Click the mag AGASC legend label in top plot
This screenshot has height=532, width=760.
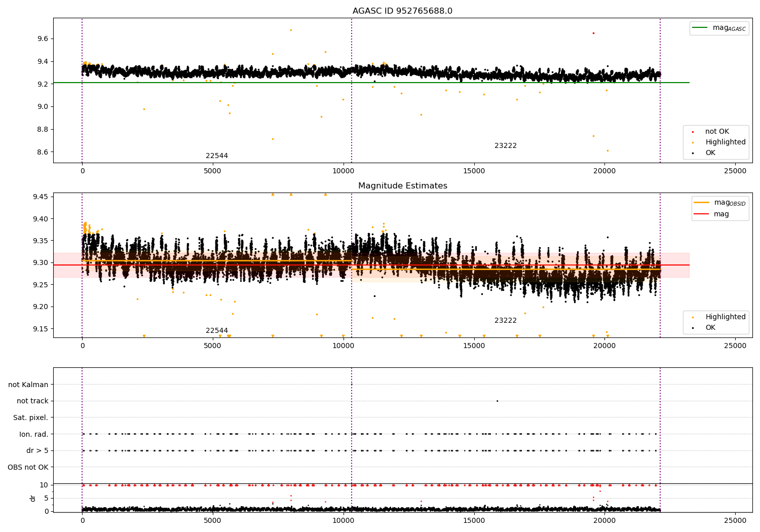[729, 28]
